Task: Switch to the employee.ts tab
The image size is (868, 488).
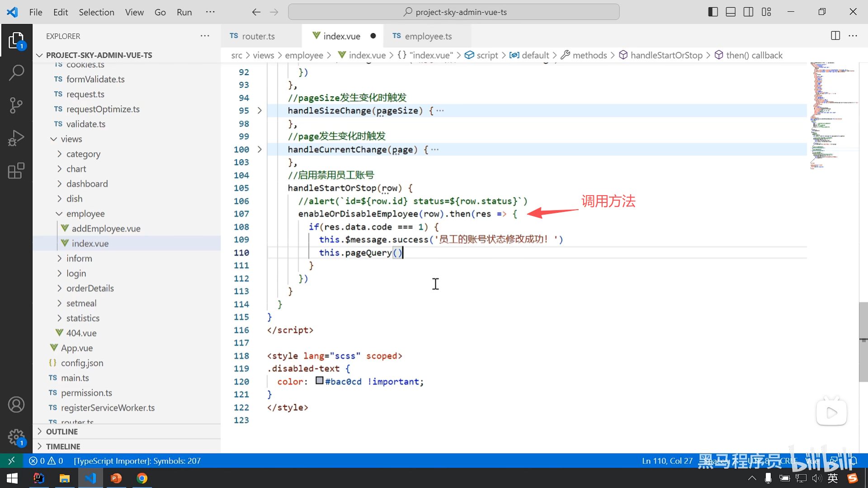Action: tap(428, 36)
